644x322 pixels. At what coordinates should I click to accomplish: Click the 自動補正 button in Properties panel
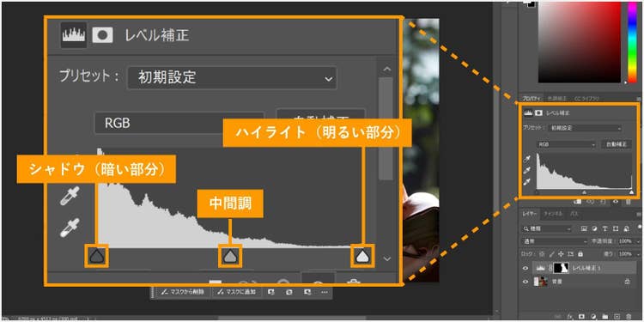click(x=617, y=144)
